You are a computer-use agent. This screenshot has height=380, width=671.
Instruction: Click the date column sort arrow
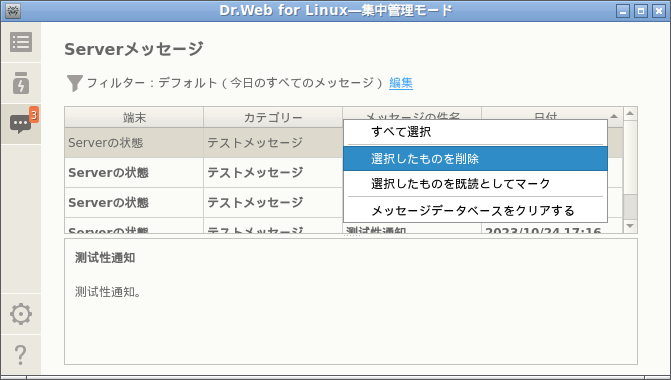(614, 116)
